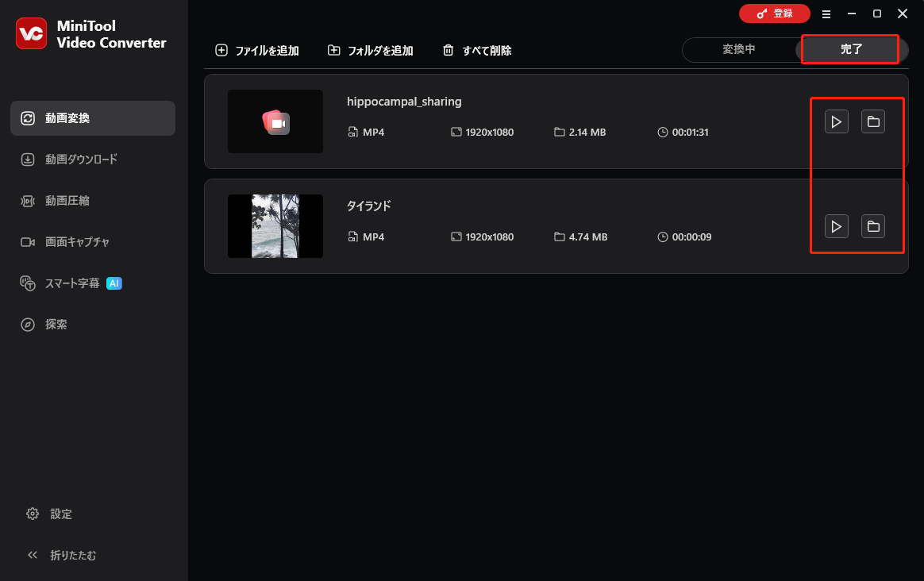Click the タイランド video thumbnail
924x581 pixels.
(275, 226)
